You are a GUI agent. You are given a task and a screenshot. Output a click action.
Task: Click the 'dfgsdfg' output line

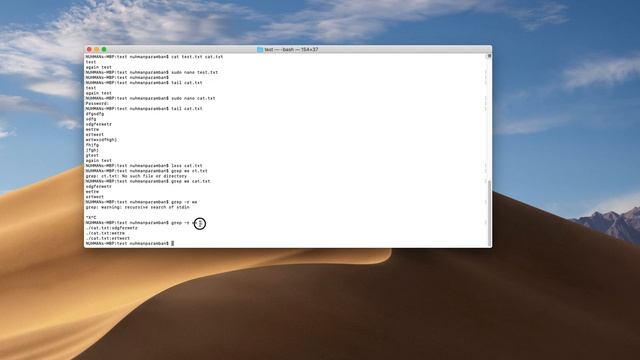[95, 114]
